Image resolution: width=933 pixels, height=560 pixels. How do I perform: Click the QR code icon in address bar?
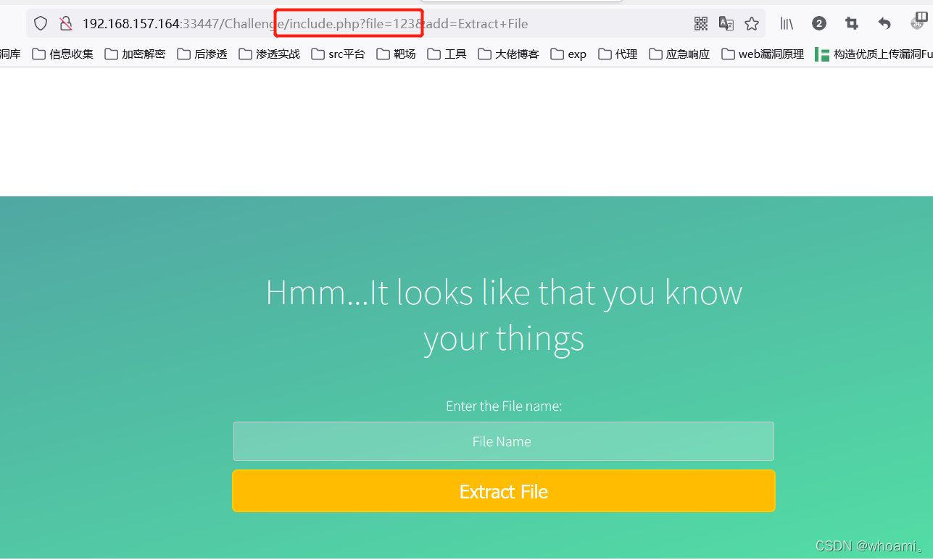click(700, 24)
